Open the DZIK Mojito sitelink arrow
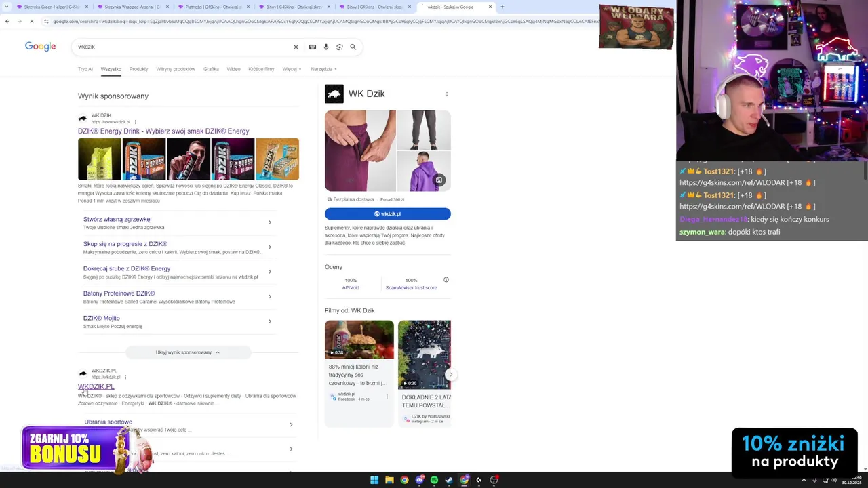 click(x=270, y=321)
